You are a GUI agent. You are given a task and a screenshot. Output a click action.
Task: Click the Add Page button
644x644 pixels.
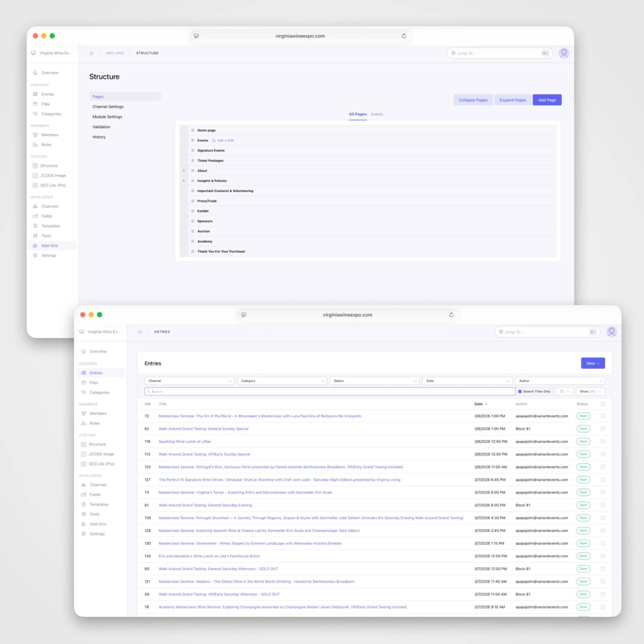pyautogui.click(x=547, y=100)
